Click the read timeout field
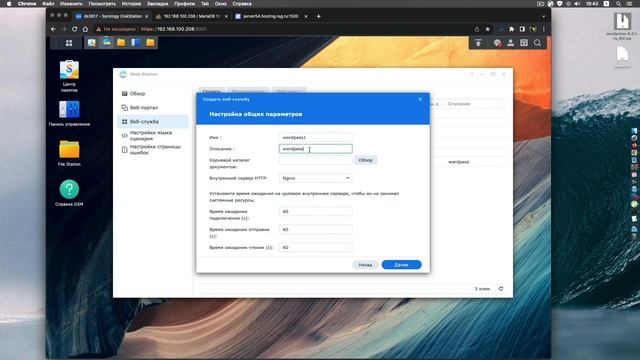The height and width of the screenshot is (360, 640). pos(316,247)
